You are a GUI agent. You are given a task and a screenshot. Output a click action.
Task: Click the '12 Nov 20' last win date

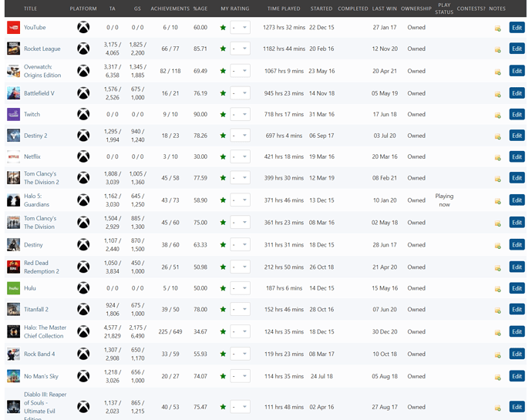point(385,49)
